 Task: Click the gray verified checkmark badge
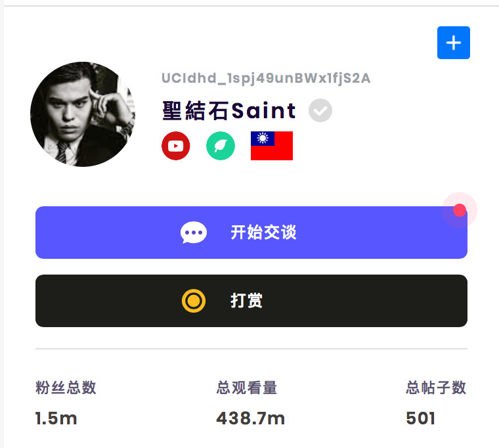(320, 110)
